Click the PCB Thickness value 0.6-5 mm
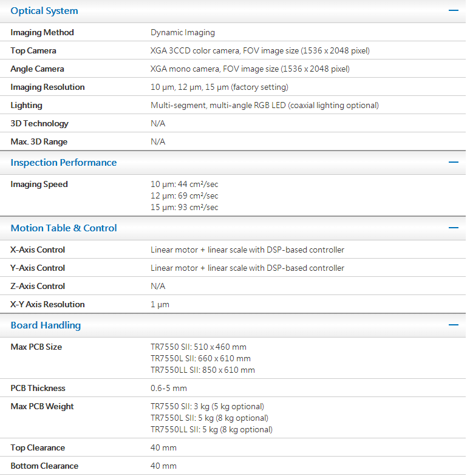Viewport: 470px width, 476px height. (x=169, y=389)
